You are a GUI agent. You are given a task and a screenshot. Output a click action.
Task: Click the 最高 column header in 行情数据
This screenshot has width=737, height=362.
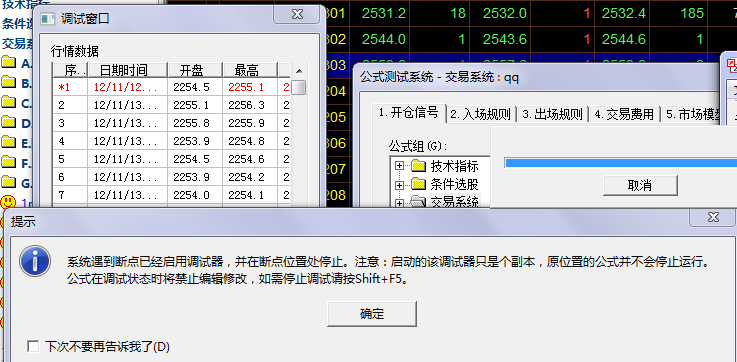pyautogui.click(x=250, y=70)
